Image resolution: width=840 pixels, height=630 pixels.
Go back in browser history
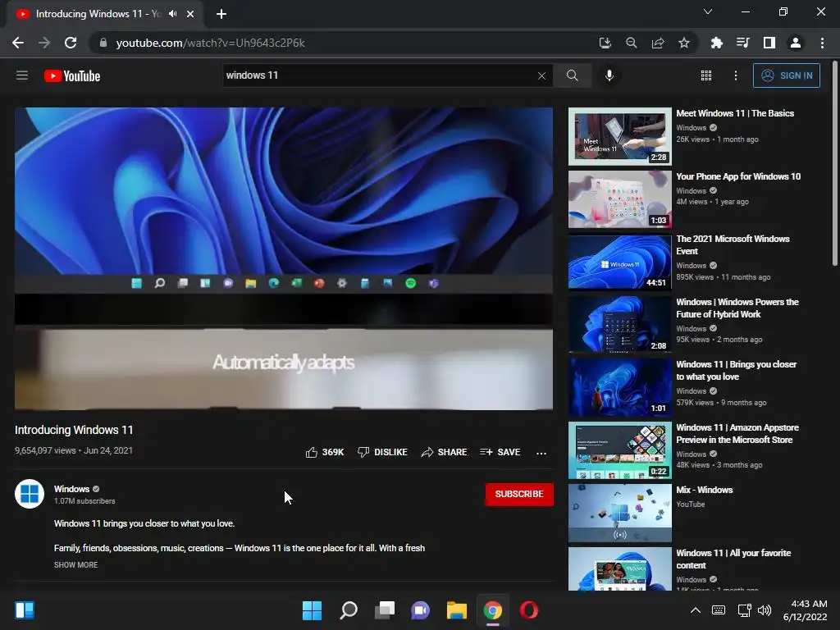click(18, 43)
